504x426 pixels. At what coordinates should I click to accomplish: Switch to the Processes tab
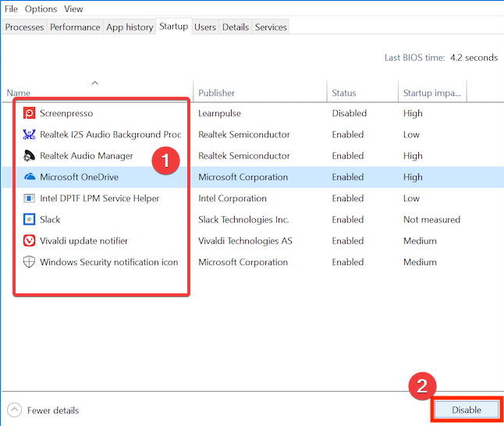[24, 27]
